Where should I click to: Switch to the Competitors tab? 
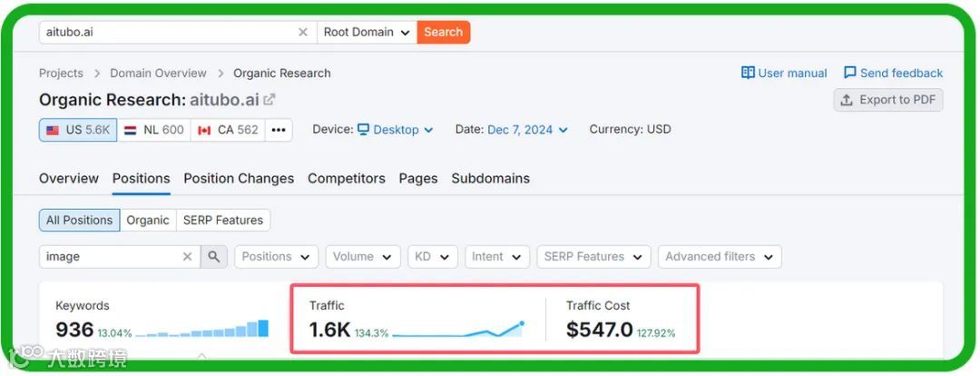coord(347,178)
